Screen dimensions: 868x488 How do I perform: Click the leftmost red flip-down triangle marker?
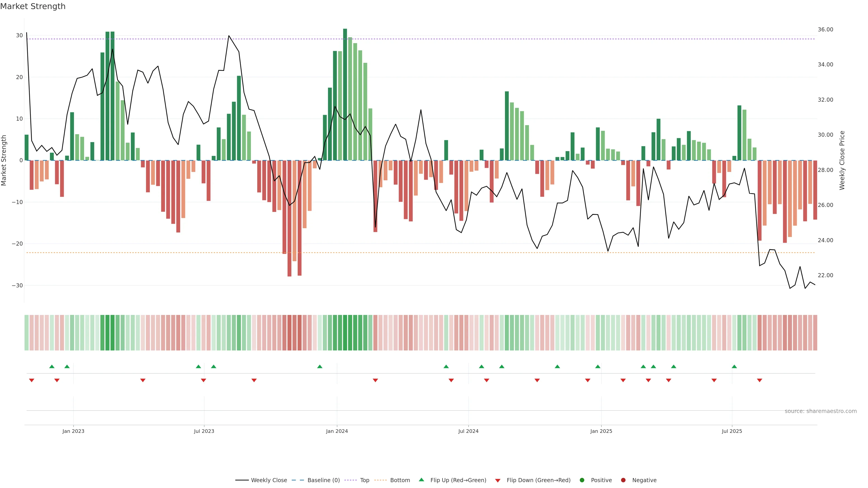[32, 380]
